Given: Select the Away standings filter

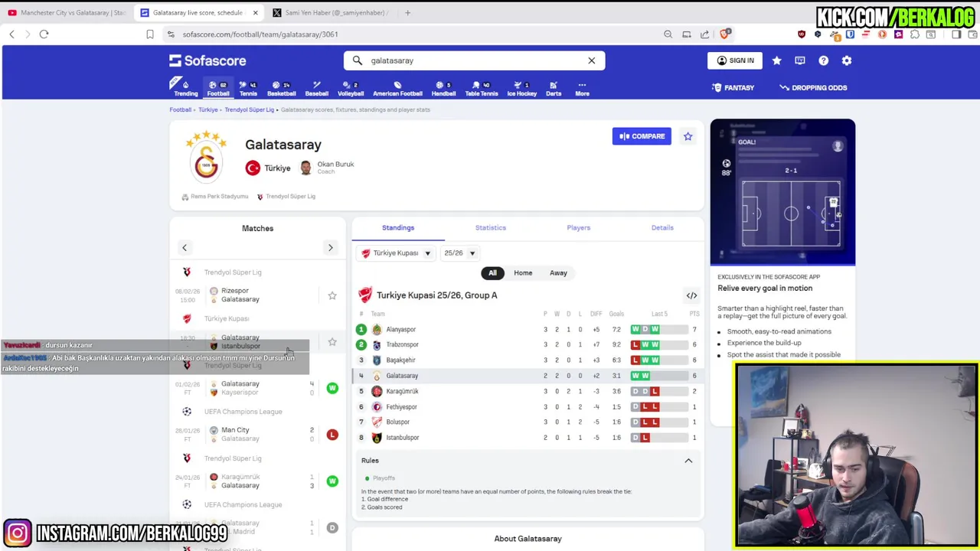Looking at the screenshot, I should [558, 272].
